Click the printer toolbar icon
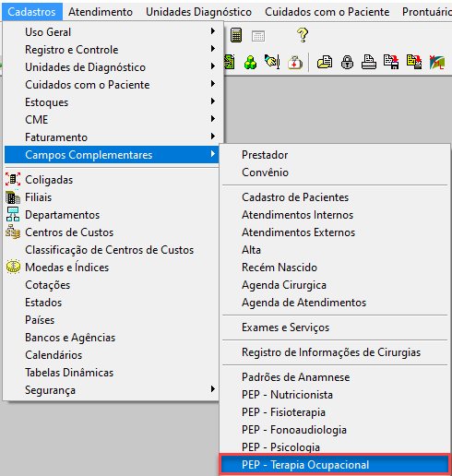Image resolution: width=452 pixels, height=476 pixels. [369, 62]
